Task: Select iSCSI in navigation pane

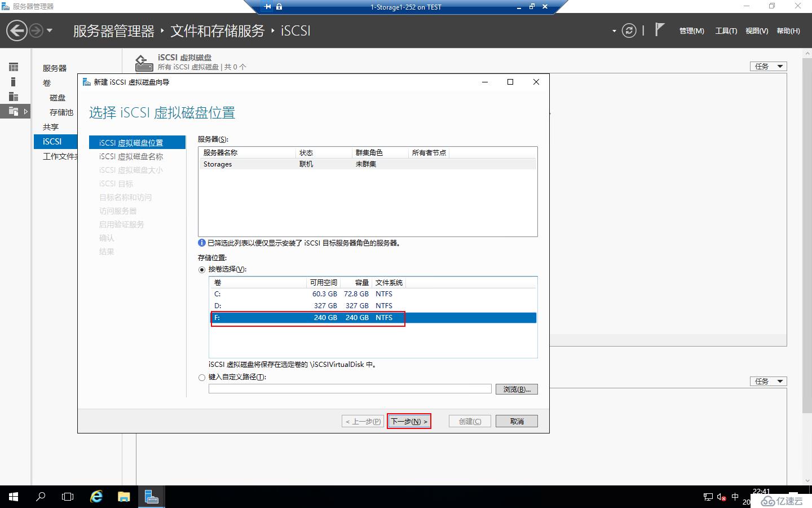Action: 55,142
